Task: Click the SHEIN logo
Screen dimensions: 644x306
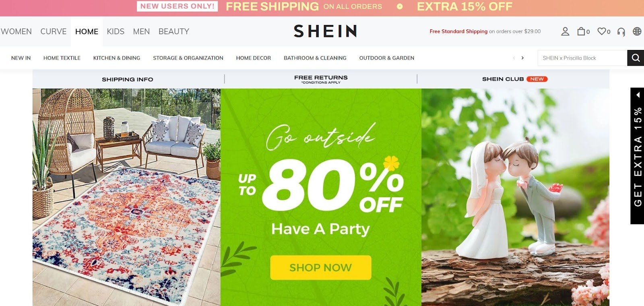Action: [325, 31]
